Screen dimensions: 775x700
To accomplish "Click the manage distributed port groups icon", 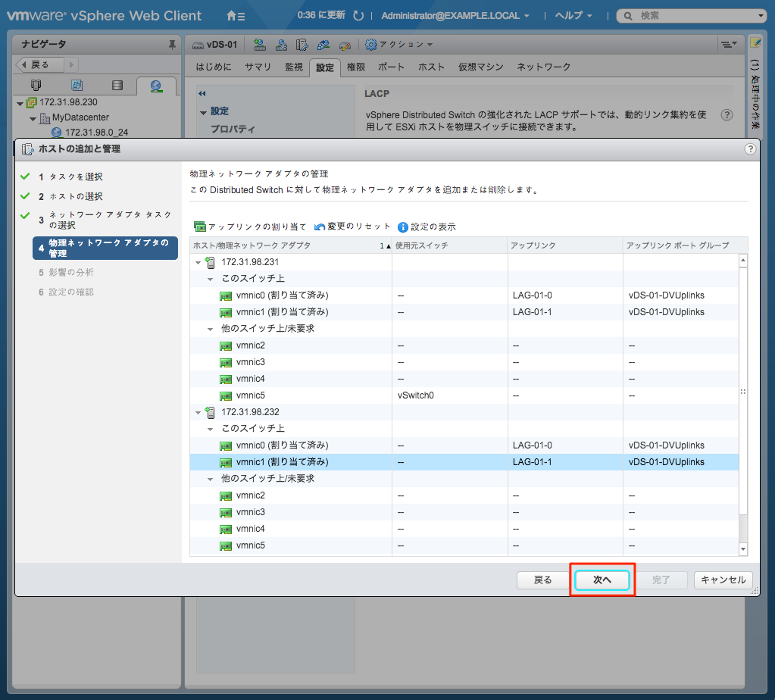I will pyautogui.click(x=281, y=45).
